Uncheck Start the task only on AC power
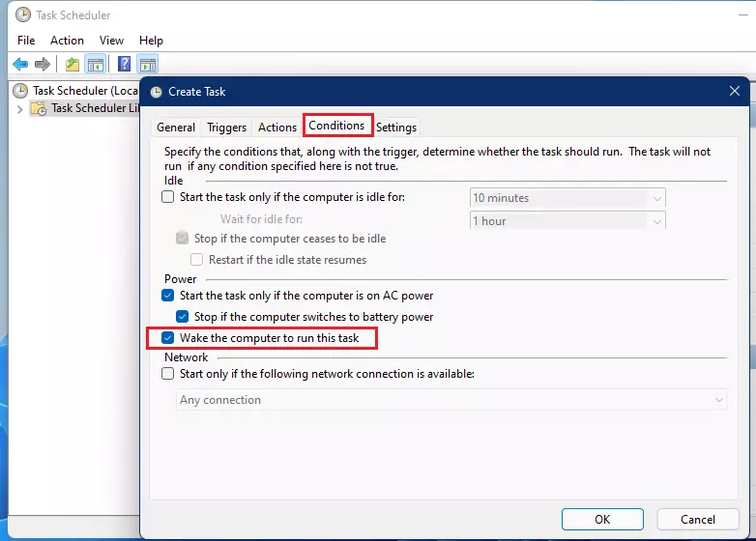This screenshot has width=756, height=541. [168, 296]
